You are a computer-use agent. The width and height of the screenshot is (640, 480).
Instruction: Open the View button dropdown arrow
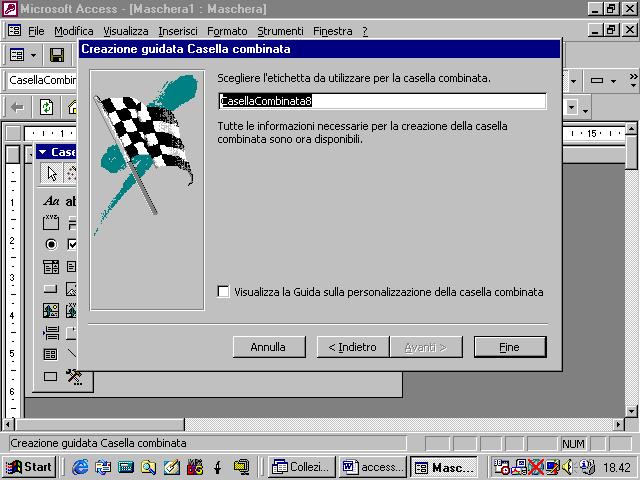[33, 55]
